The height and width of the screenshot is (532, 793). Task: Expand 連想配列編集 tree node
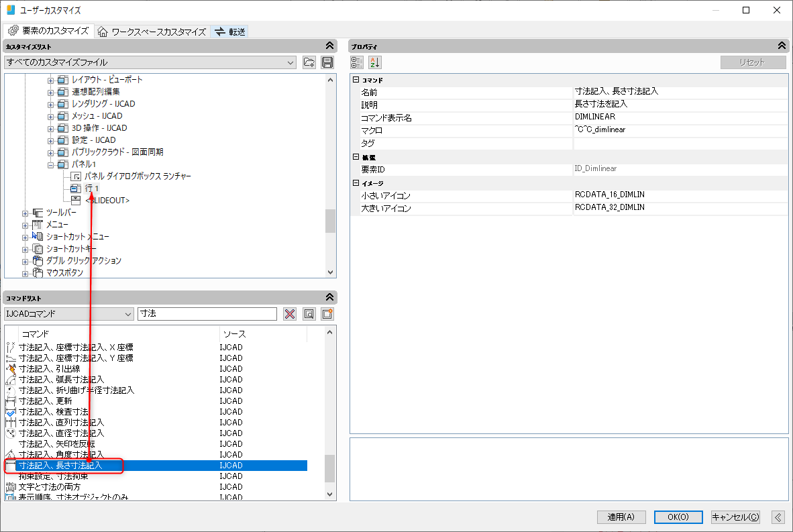coord(50,93)
